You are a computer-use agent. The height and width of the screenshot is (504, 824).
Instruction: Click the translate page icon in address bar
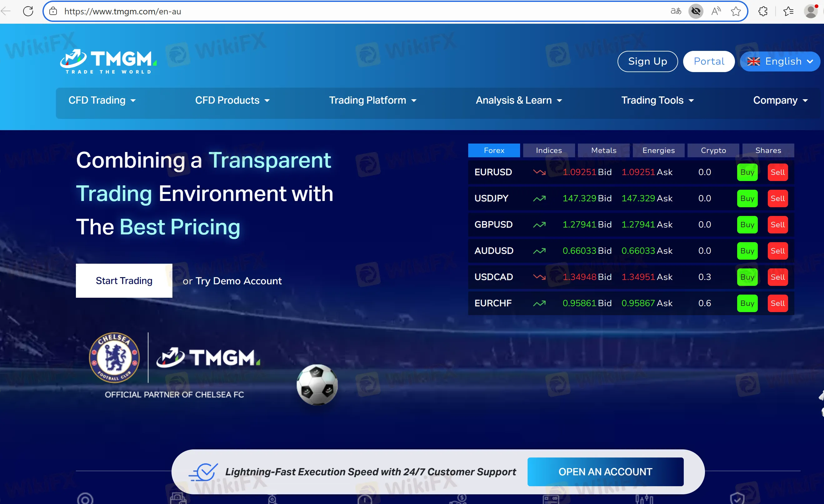point(676,11)
